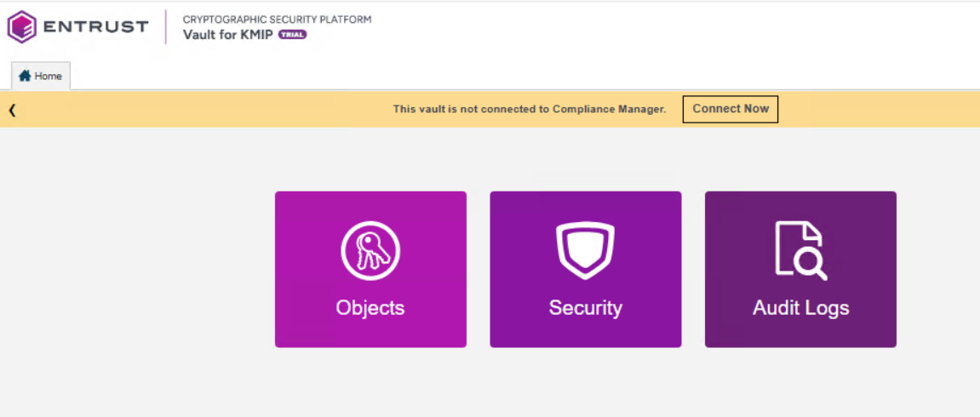Click the ENTRUST wordmark text
The width and height of the screenshot is (980, 417).
(96, 26)
